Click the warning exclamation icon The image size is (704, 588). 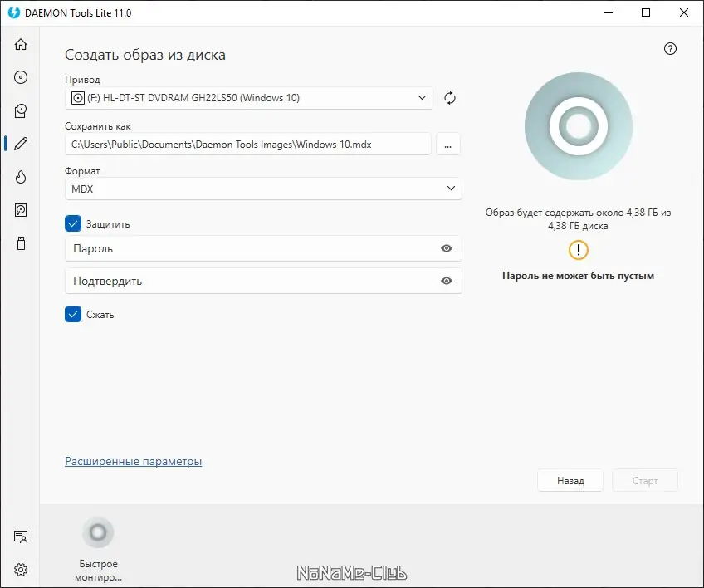(579, 250)
